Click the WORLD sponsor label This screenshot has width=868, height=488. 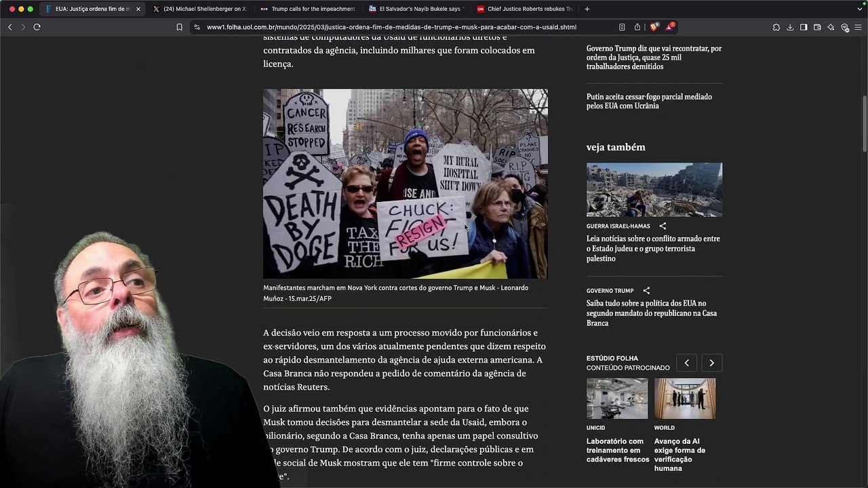coord(665,428)
